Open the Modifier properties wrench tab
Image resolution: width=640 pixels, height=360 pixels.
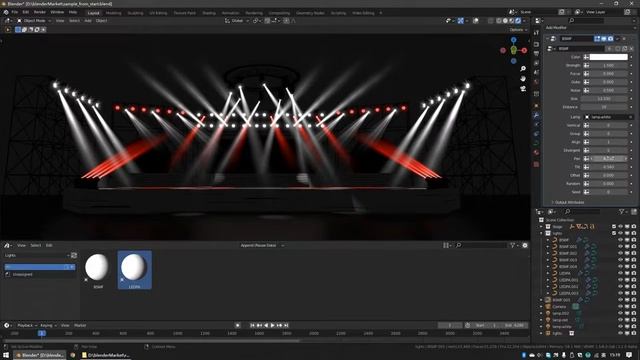[536, 115]
